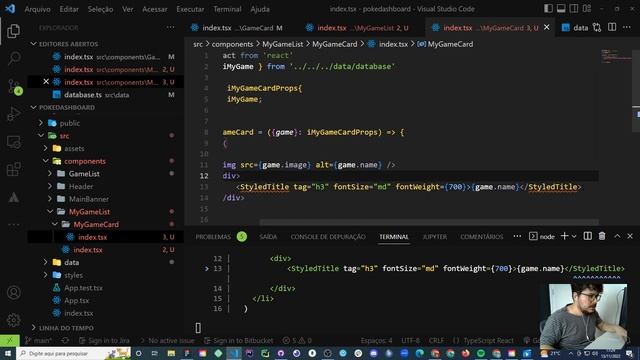The image size is (640, 360).
Task: Open the Source Control view
Action: pyautogui.click(x=14, y=87)
